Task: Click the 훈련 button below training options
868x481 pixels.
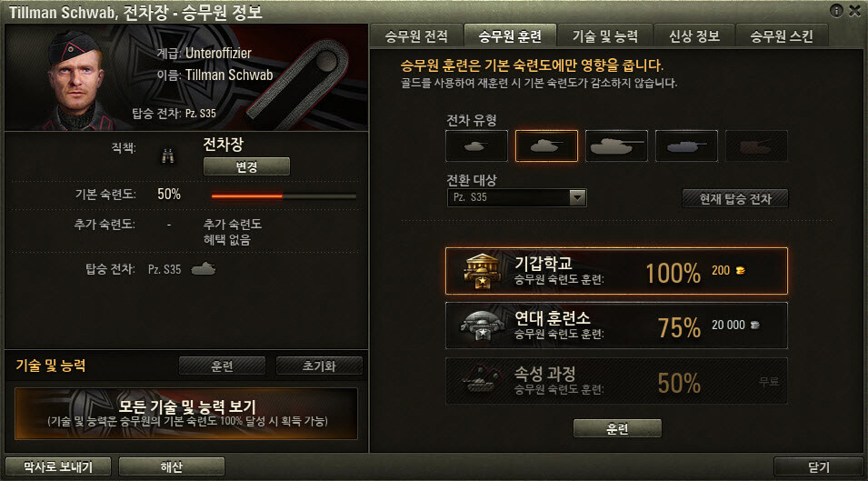Action: (x=617, y=428)
